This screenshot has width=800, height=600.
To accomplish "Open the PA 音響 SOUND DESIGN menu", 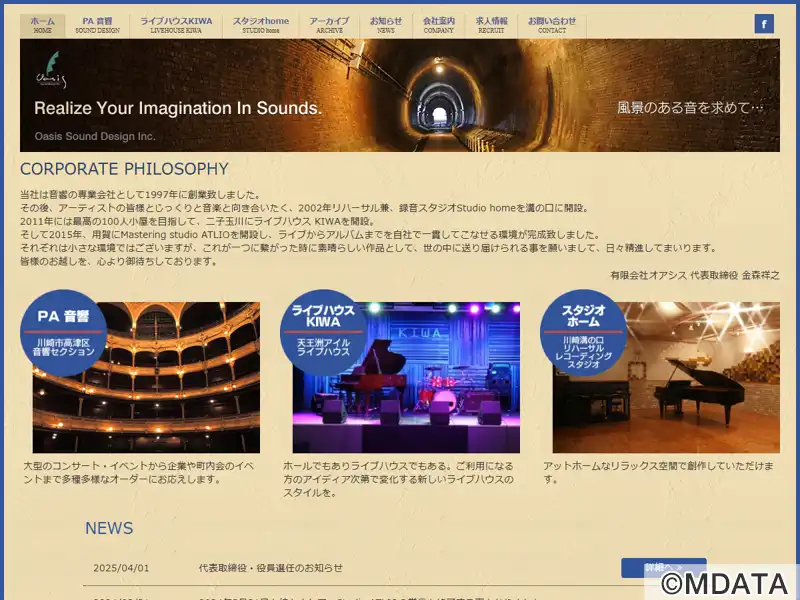I will click(x=97, y=26).
